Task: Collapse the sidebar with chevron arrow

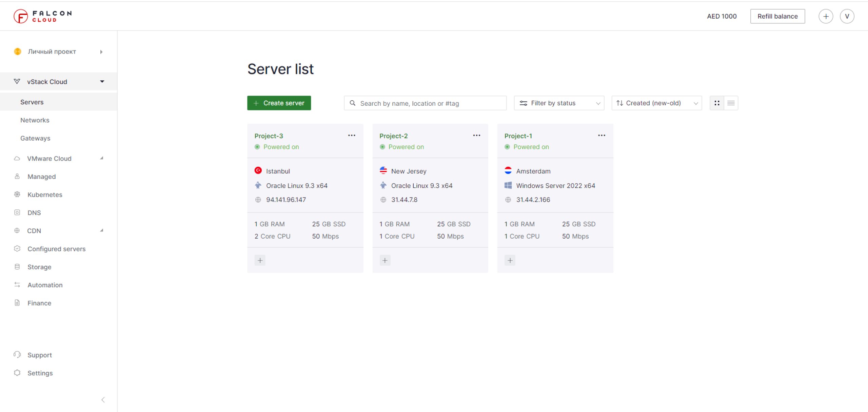Action: click(x=103, y=400)
